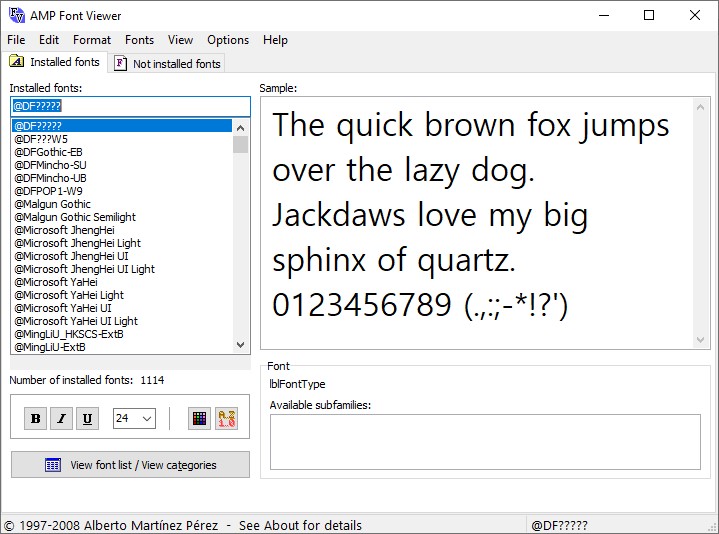Toggle italic formatting for sample text
This screenshot has width=719, height=534.
[62, 419]
